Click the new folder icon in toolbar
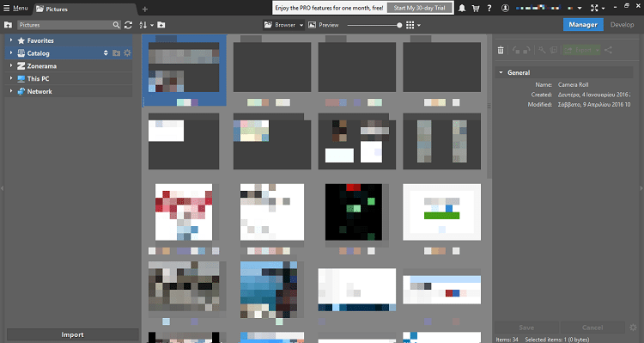This screenshot has height=343, width=644. point(161,25)
